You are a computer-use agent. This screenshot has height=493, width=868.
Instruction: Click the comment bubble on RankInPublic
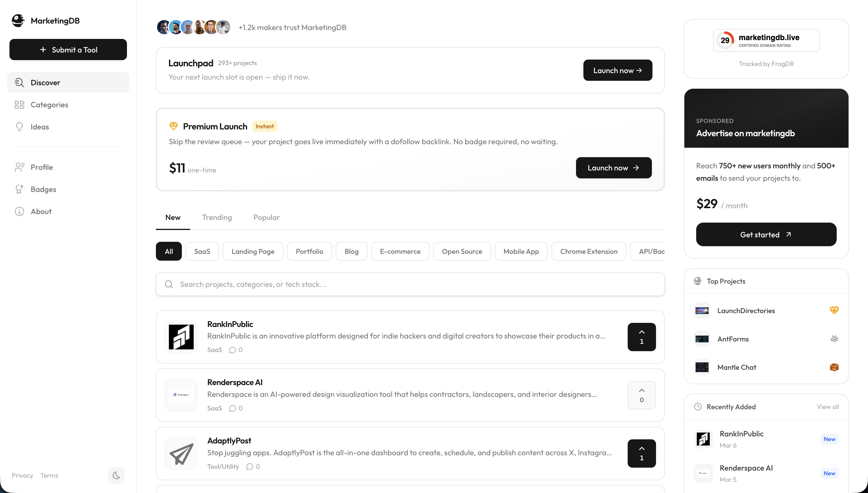233,350
